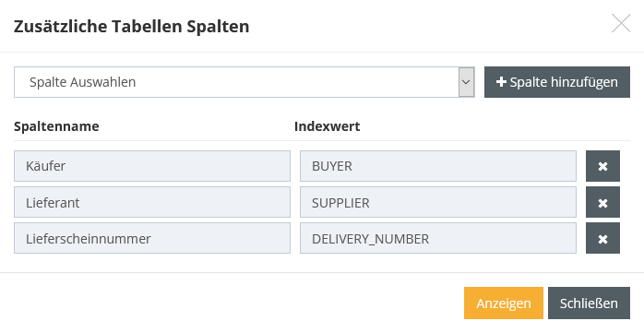Confirm with the Anzeigen button

click(504, 303)
